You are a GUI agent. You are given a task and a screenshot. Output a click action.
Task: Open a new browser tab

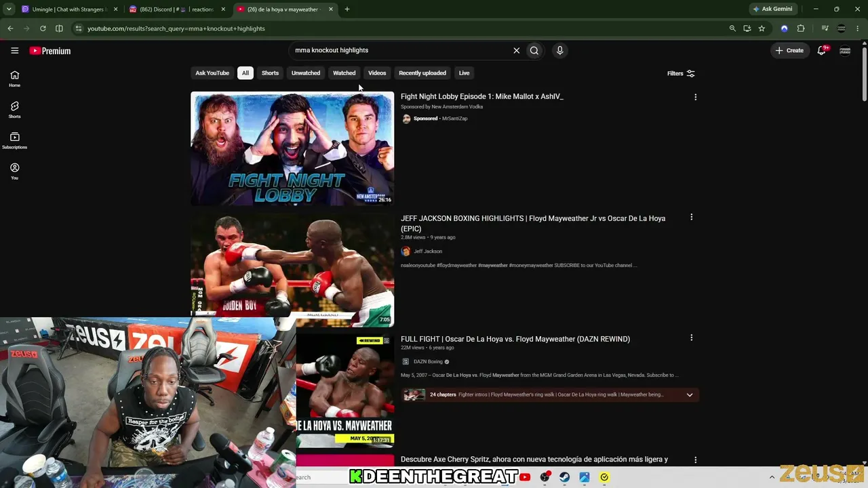click(x=347, y=9)
